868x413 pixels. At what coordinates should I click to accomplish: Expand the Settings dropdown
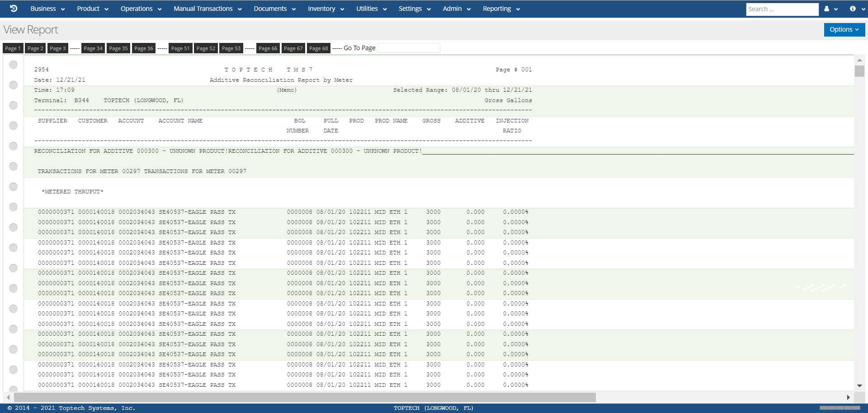pos(415,9)
